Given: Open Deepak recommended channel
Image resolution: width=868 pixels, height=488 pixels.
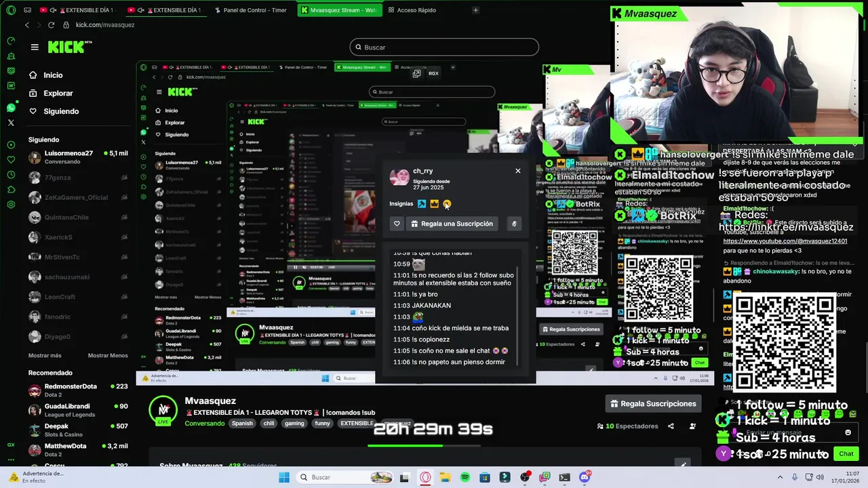Looking at the screenshot, I should [x=78, y=430].
